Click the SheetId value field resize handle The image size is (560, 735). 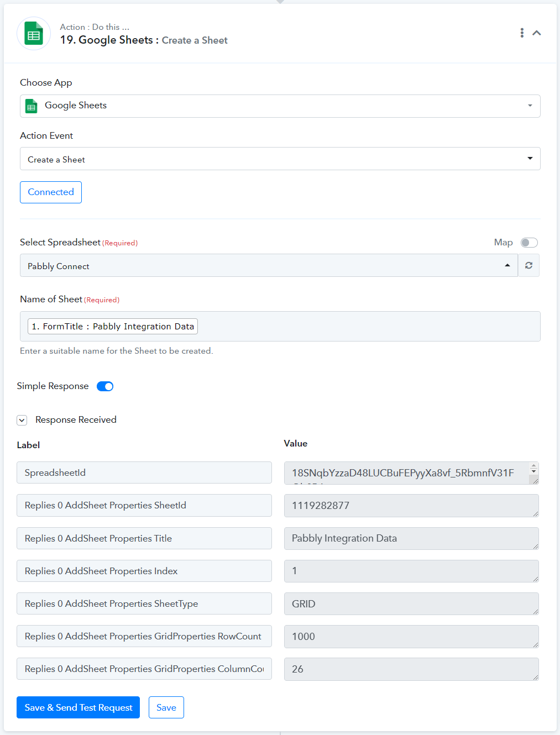click(x=535, y=513)
